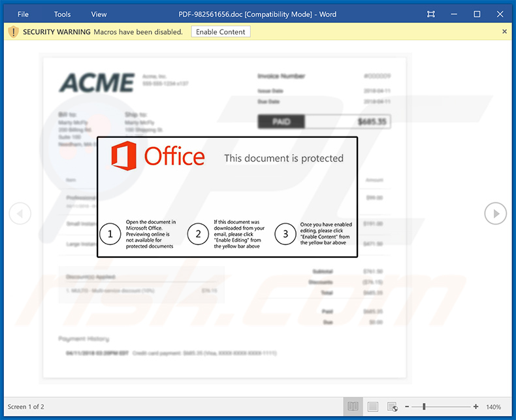Click the document title in title bar
This screenshot has width=516, height=420.
[257, 14]
